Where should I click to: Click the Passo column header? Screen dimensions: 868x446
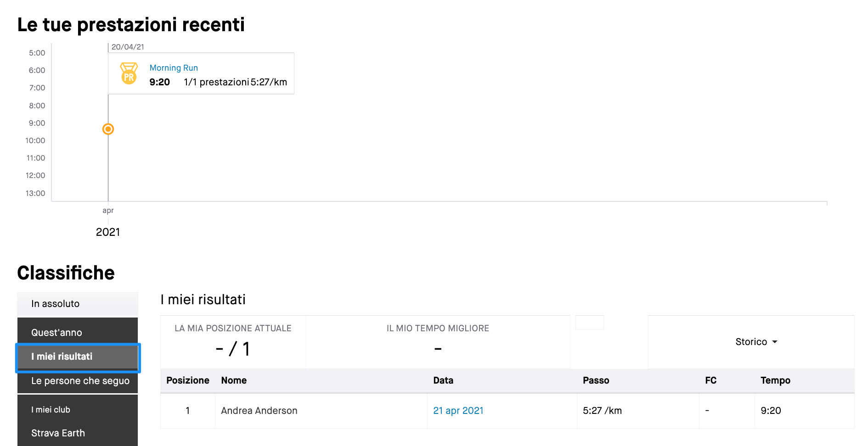click(x=596, y=380)
